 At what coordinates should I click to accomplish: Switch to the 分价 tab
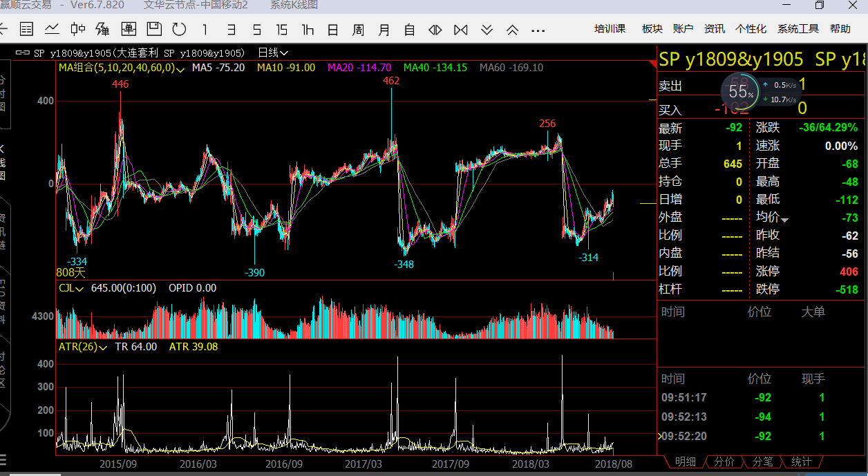click(724, 461)
